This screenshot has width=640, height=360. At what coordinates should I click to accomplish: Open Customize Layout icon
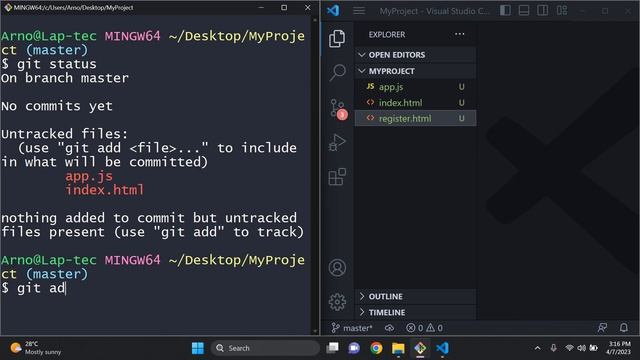pos(562,11)
